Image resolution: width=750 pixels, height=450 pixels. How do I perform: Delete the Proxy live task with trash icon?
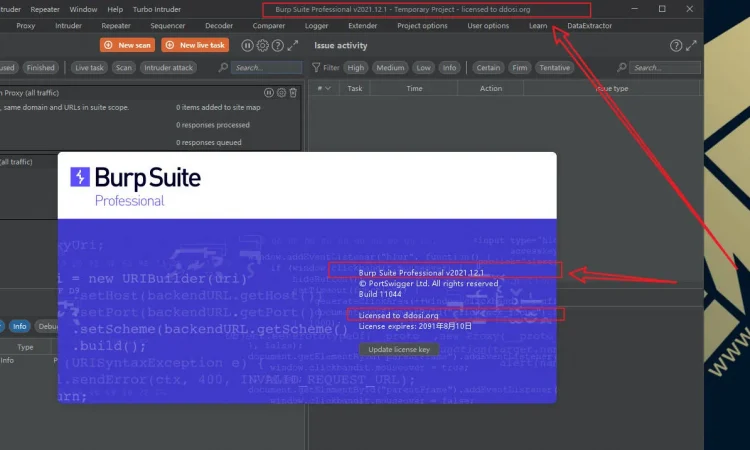click(x=293, y=93)
